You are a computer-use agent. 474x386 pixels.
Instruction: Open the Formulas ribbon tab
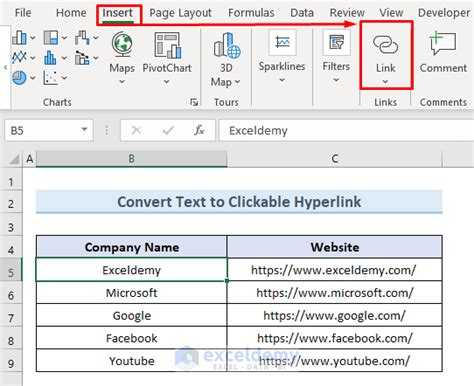tap(251, 13)
